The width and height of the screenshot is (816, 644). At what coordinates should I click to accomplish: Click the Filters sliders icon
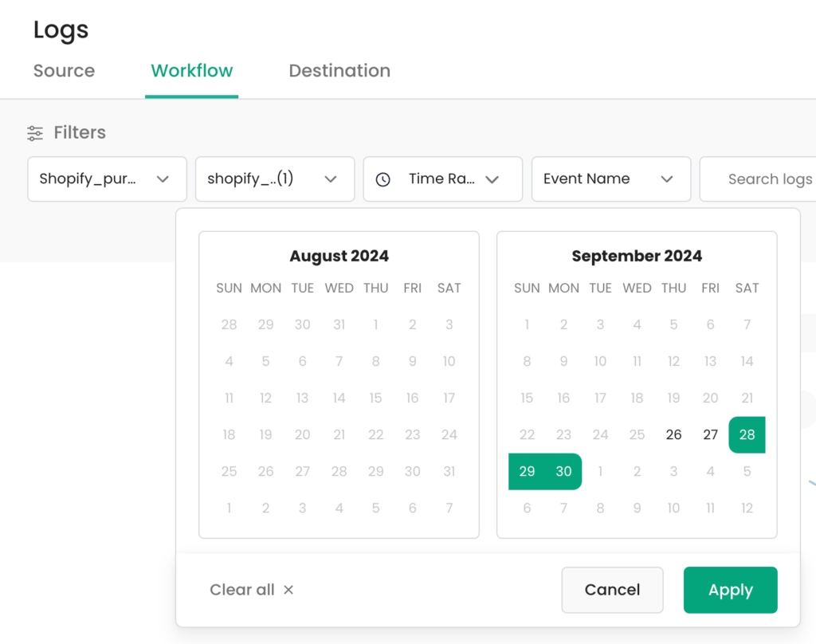pyautogui.click(x=35, y=133)
